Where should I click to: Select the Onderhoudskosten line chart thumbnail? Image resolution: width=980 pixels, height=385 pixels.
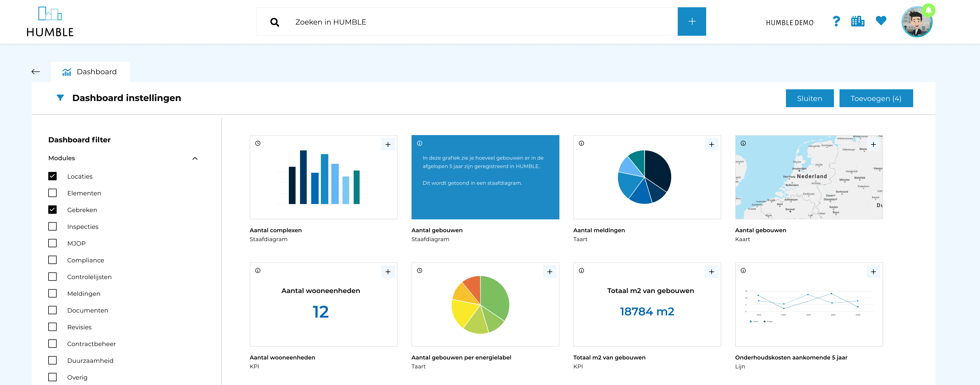(809, 304)
